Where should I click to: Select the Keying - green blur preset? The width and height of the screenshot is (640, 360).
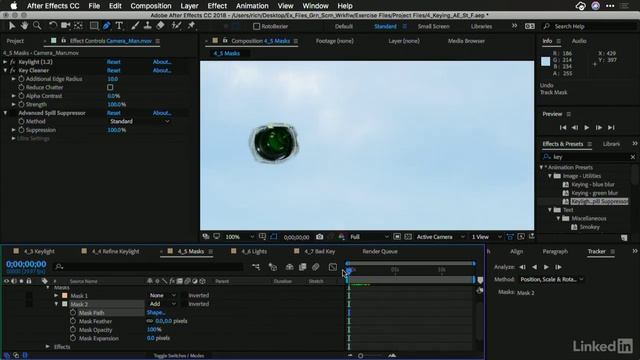594,193
